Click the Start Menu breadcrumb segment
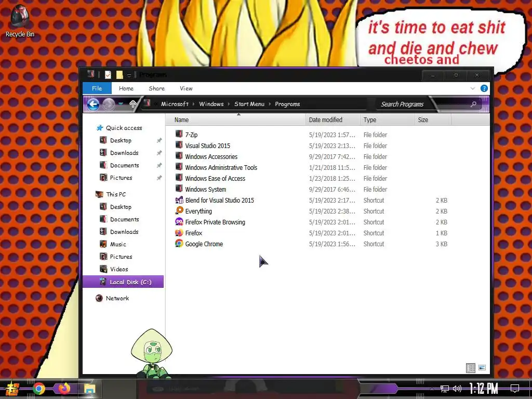Viewport: 532px width, 399px height. (x=249, y=104)
